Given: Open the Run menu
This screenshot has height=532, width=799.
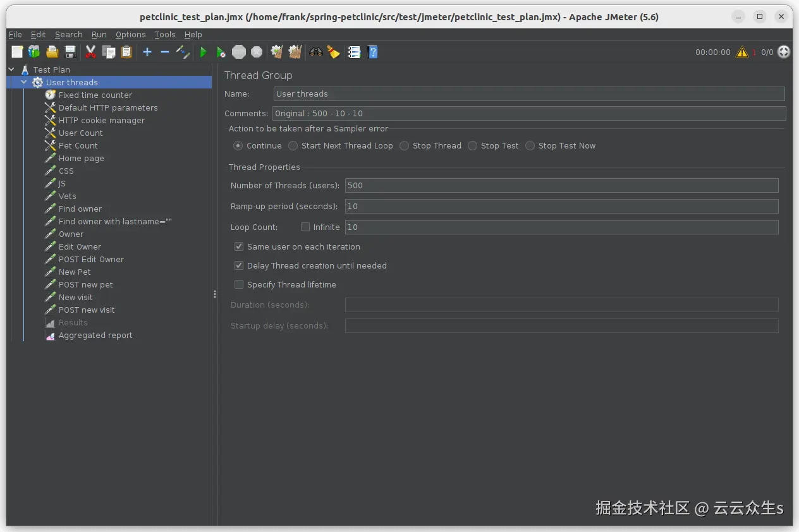Looking at the screenshot, I should click(x=99, y=35).
